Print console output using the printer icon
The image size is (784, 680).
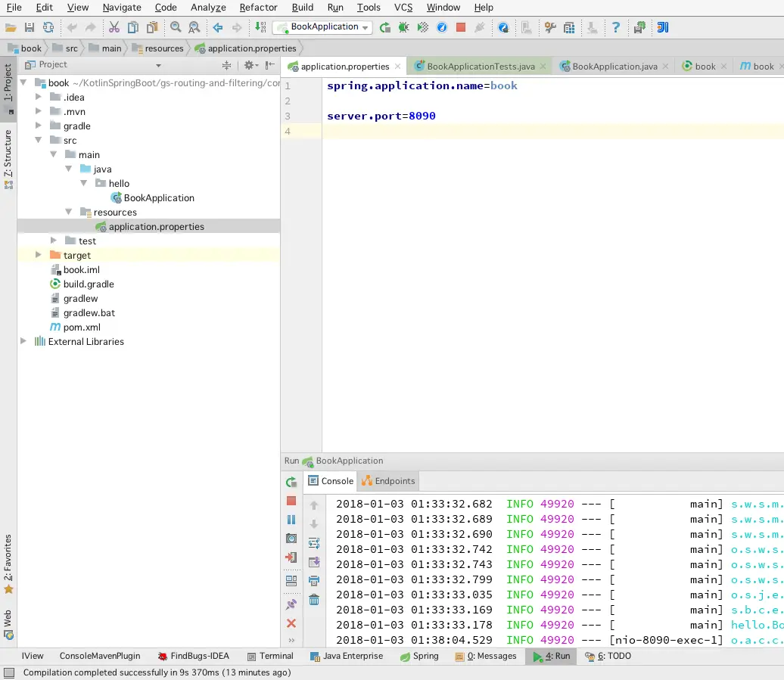314,581
